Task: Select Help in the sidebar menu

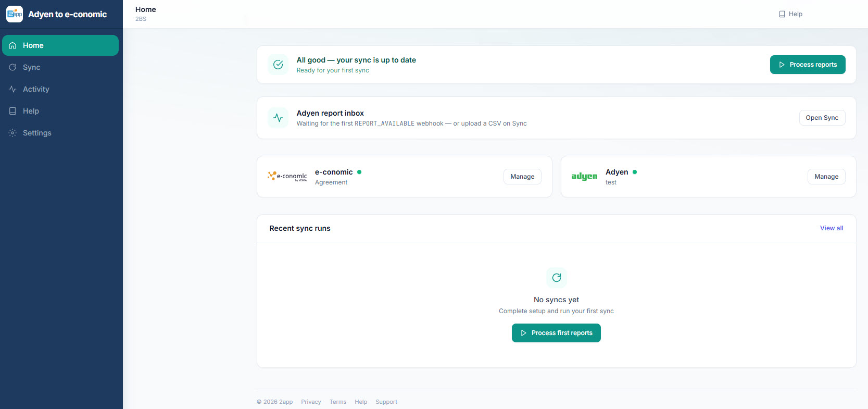Action: [60, 111]
